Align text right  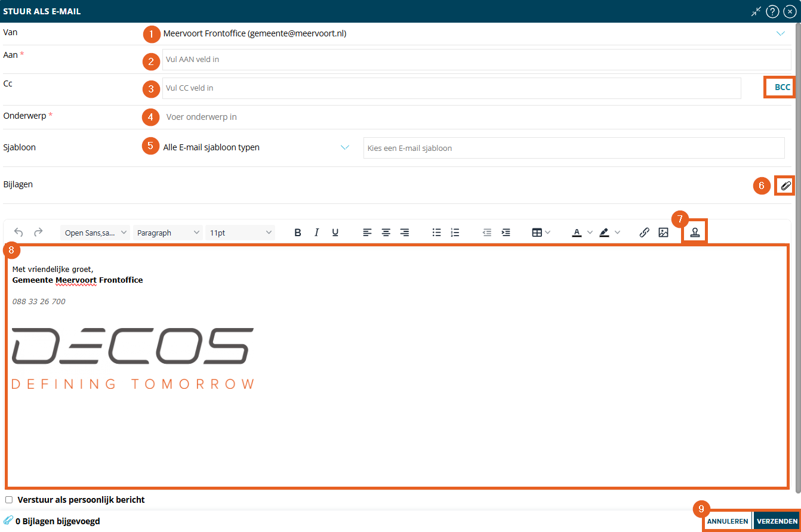[x=405, y=233]
